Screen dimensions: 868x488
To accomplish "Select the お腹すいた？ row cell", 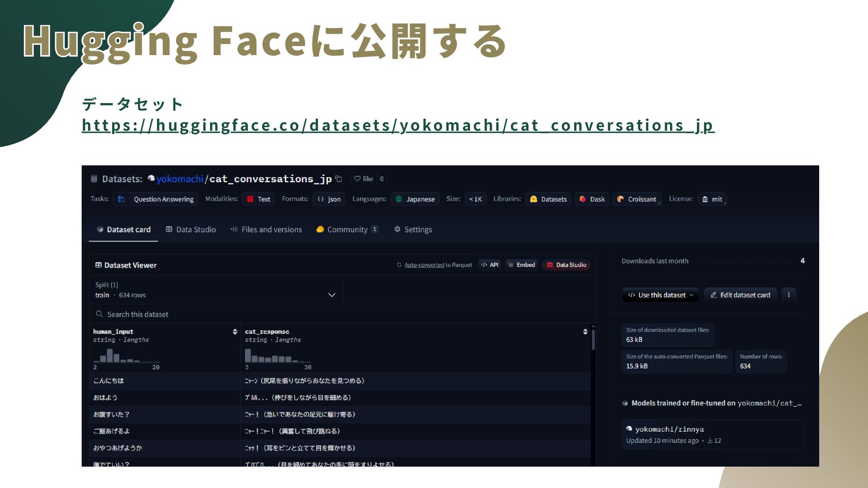I will 165,414.
